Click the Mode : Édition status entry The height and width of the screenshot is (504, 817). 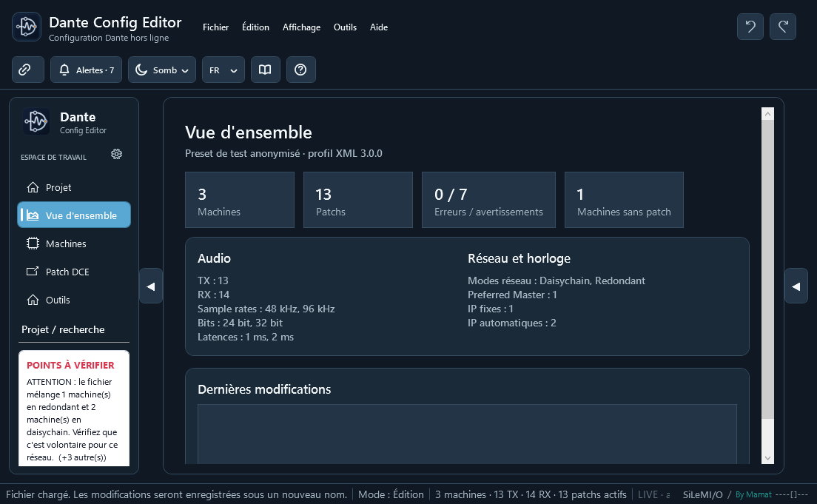391,494
